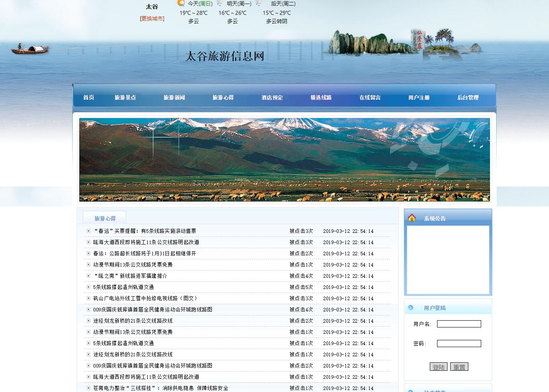Click the blue arrow sphere beside 用户登陆
The width and height of the screenshot is (549, 392).
(x=411, y=307)
